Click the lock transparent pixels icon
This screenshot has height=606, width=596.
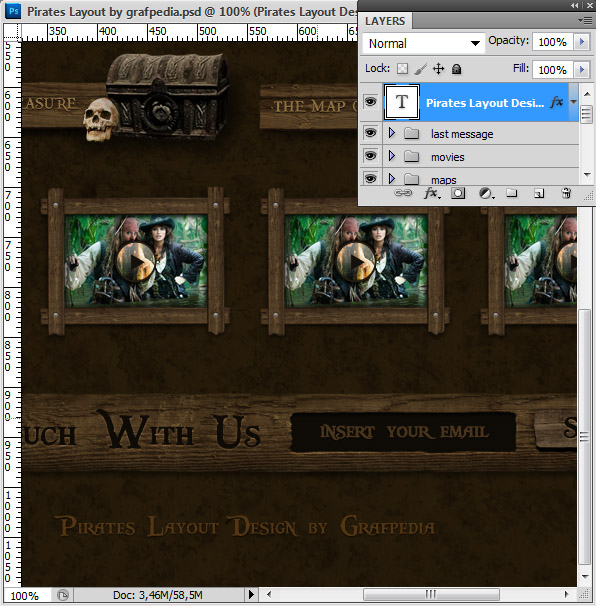[402, 69]
